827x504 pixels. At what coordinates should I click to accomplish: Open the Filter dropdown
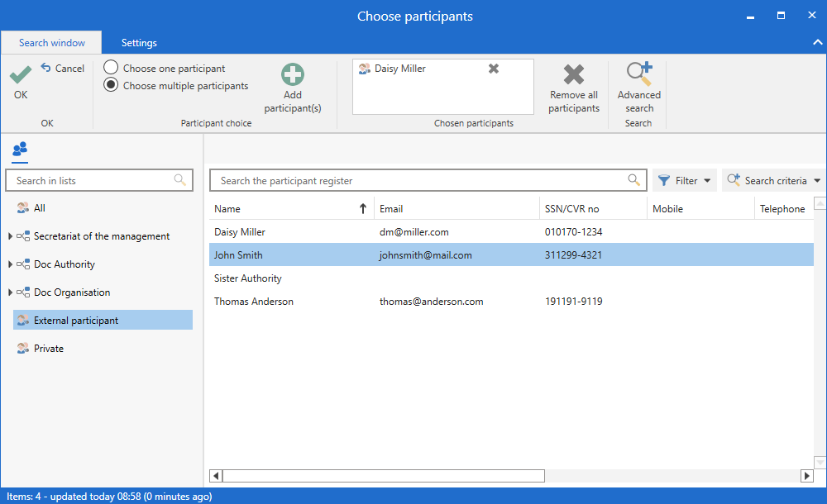coord(685,180)
